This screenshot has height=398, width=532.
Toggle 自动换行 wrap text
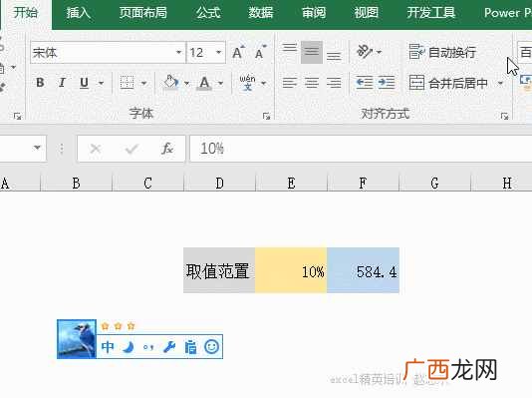point(442,52)
